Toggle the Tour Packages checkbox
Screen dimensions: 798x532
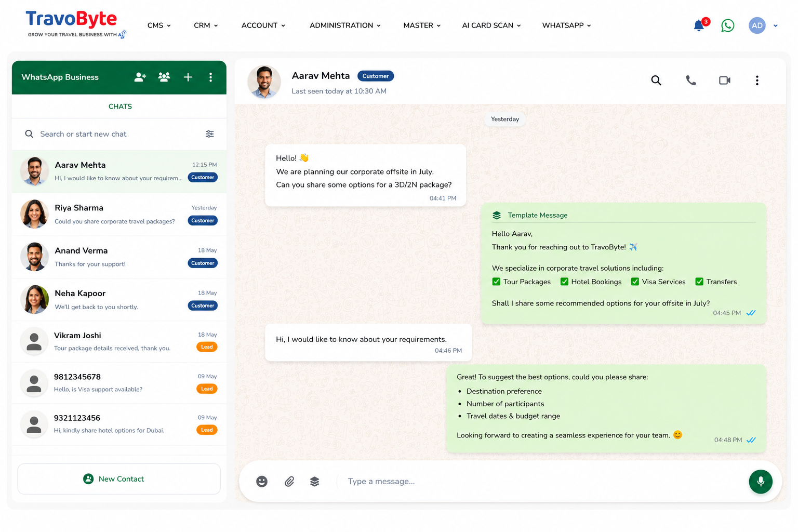pyautogui.click(x=496, y=282)
